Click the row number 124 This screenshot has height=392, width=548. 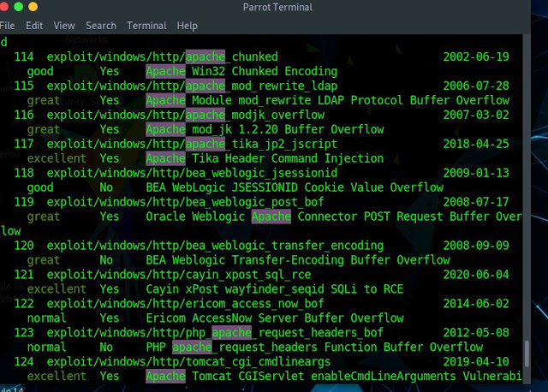point(24,361)
